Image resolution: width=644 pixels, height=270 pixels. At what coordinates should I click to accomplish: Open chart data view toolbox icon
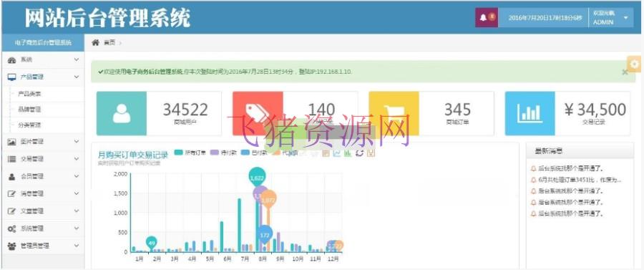[x=326, y=153]
